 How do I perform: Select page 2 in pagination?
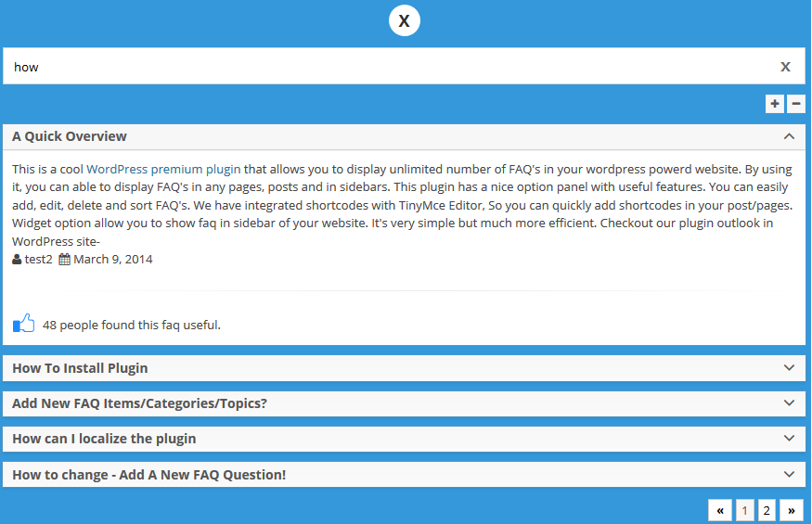click(x=767, y=510)
